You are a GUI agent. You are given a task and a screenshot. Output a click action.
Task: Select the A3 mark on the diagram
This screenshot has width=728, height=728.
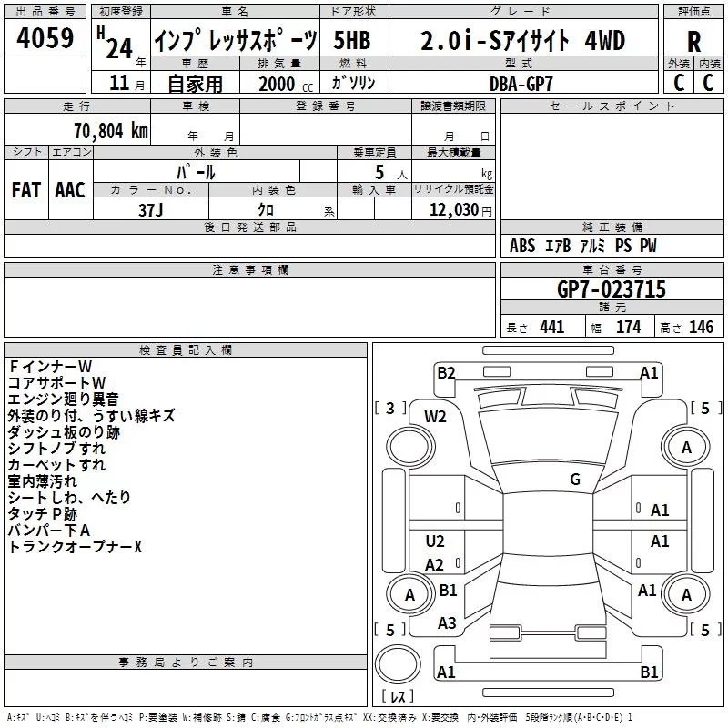(x=447, y=622)
